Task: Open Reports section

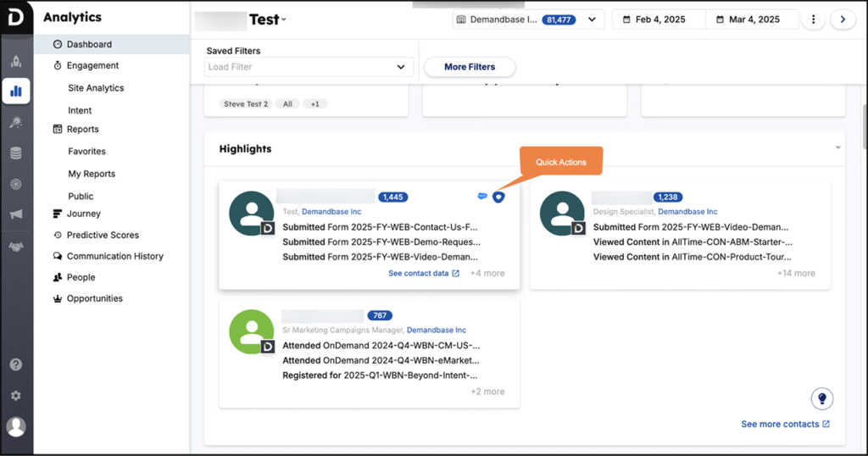Action: coord(82,129)
